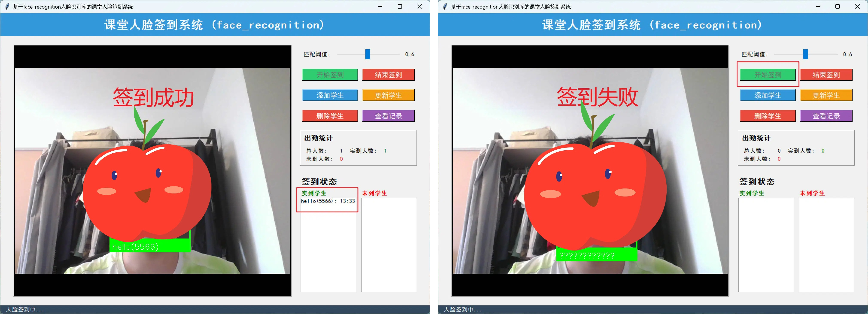Viewport: 868px width, 314px height.
Task: Click the feather app icon in right title bar
Action: click(x=445, y=7)
